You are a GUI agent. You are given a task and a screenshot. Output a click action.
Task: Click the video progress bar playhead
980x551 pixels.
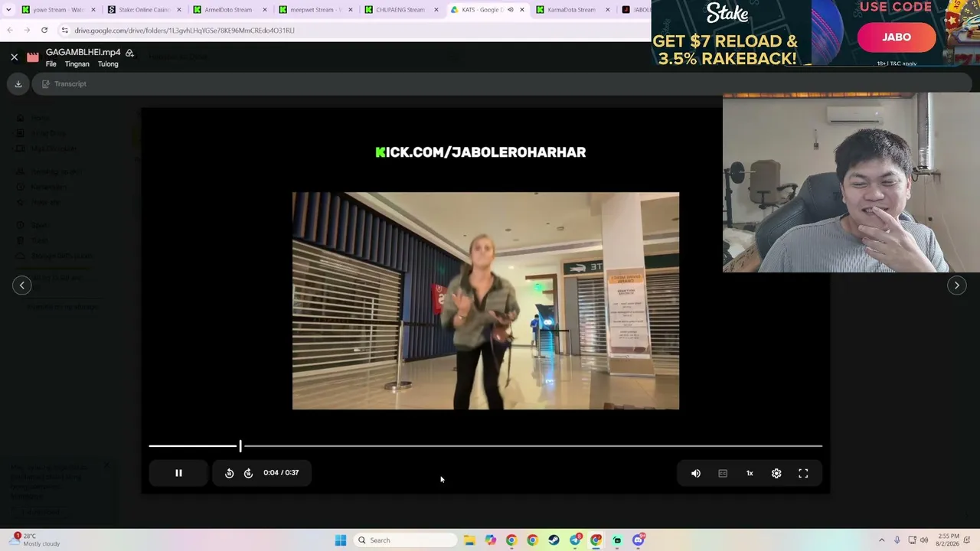[x=240, y=445]
